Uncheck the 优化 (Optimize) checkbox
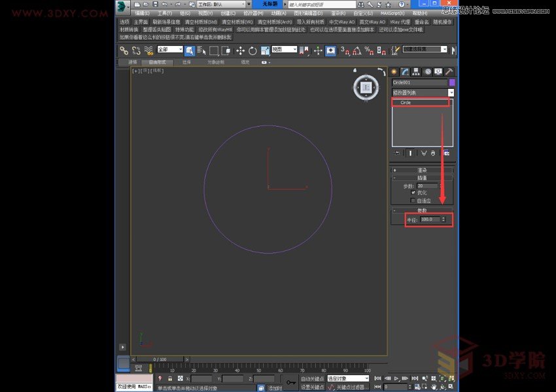Viewport: 556px width, 392px height. (x=413, y=193)
